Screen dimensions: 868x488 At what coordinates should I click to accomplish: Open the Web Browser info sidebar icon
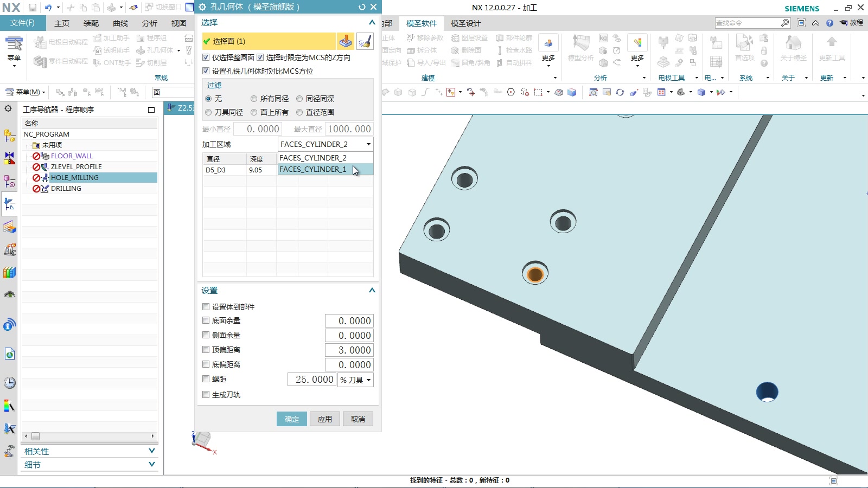pos(9,325)
